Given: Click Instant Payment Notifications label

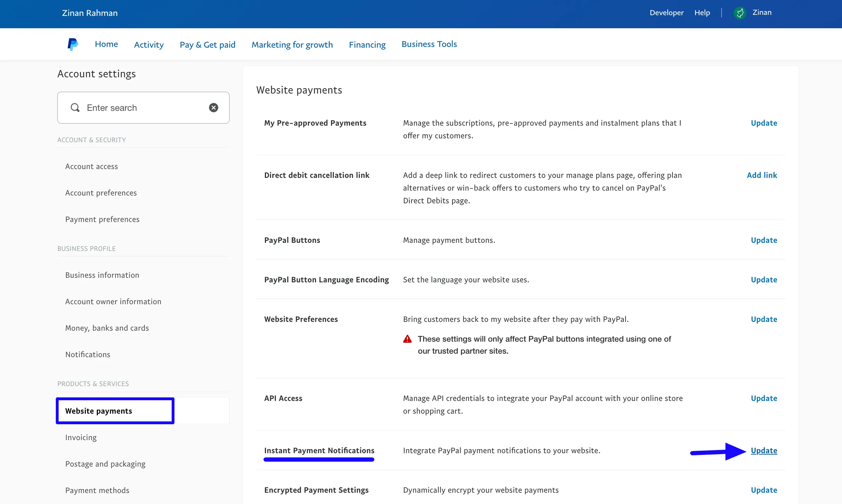Looking at the screenshot, I should pos(319,450).
